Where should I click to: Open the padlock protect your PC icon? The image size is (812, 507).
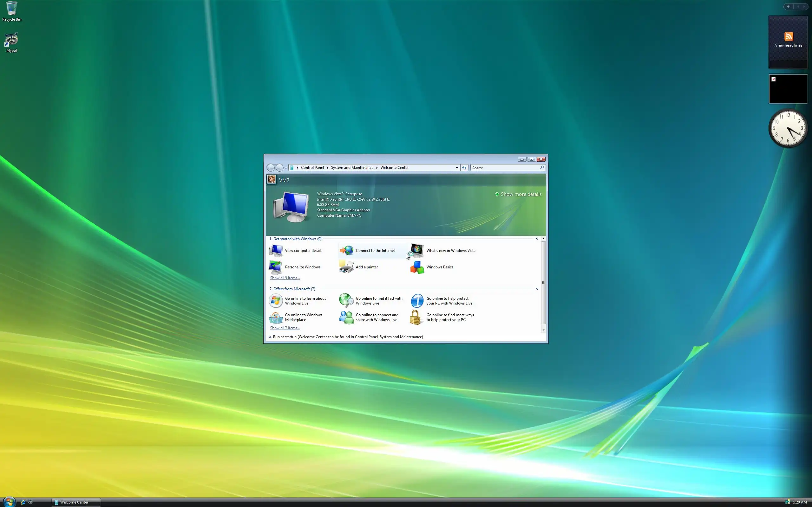(x=416, y=317)
